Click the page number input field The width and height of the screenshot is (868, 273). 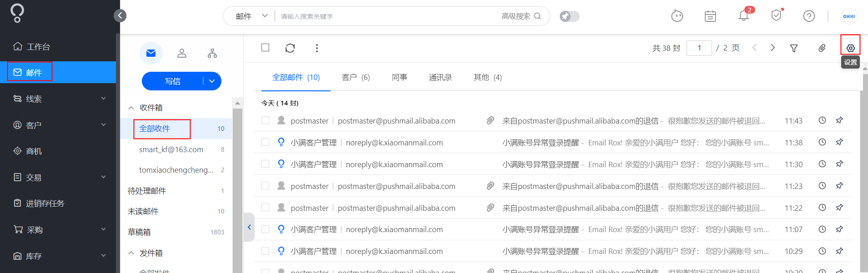pos(699,48)
